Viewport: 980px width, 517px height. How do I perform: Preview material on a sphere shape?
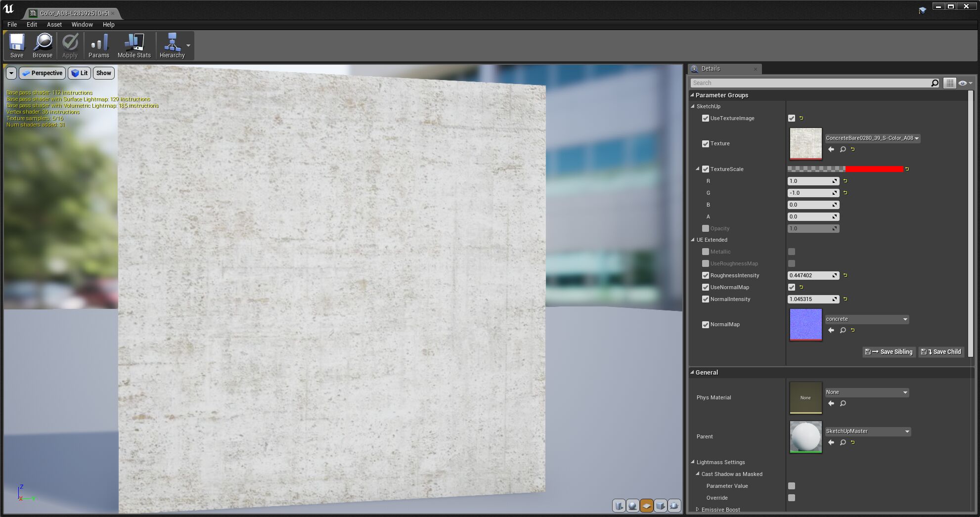[x=633, y=506]
